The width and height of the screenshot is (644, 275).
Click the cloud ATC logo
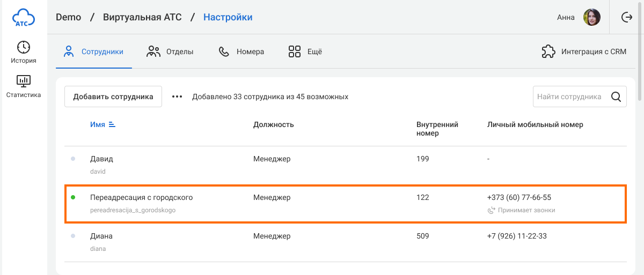click(x=23, y=17)
